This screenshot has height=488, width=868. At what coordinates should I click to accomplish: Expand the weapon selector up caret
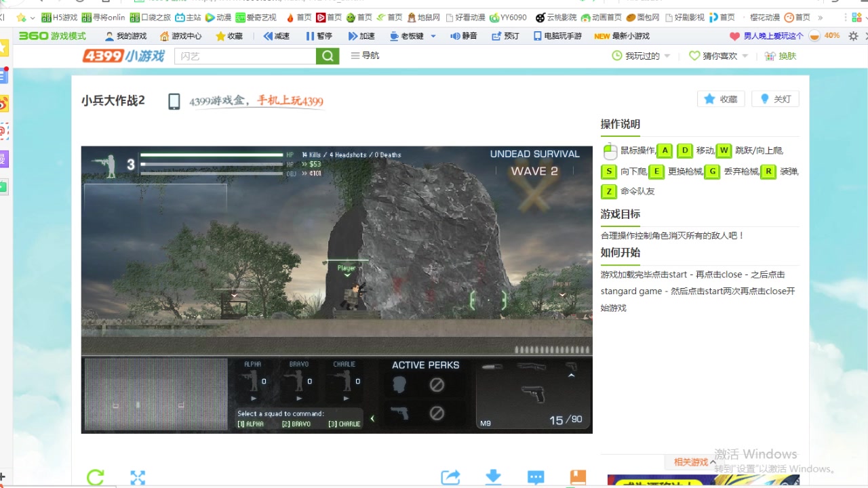point(571,375)
